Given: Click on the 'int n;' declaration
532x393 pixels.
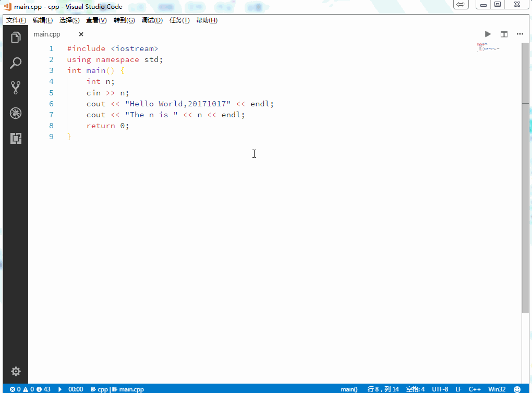Looking at the screenshot, I should click(101, 81).
